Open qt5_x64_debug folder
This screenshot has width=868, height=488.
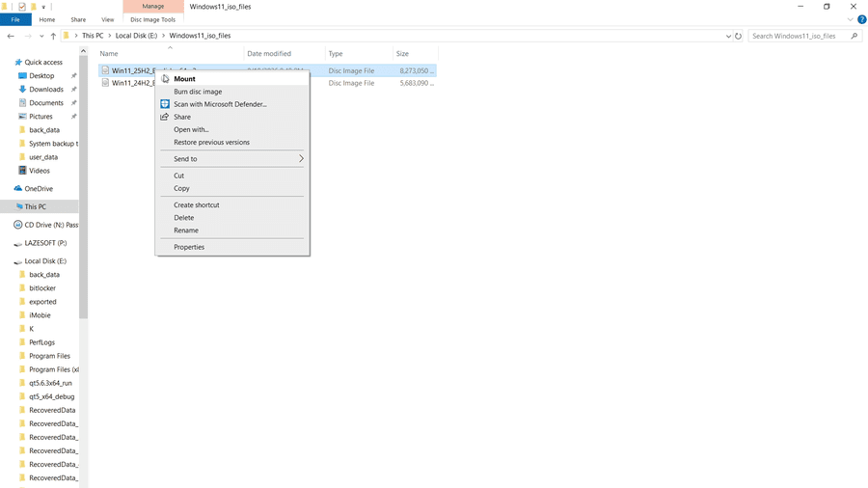pos(51,396)
